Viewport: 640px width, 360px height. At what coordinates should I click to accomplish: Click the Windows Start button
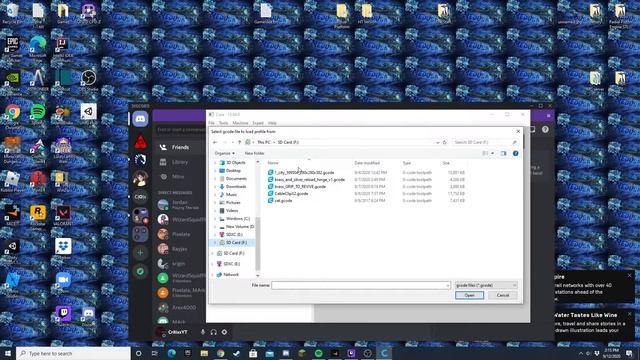8,353
